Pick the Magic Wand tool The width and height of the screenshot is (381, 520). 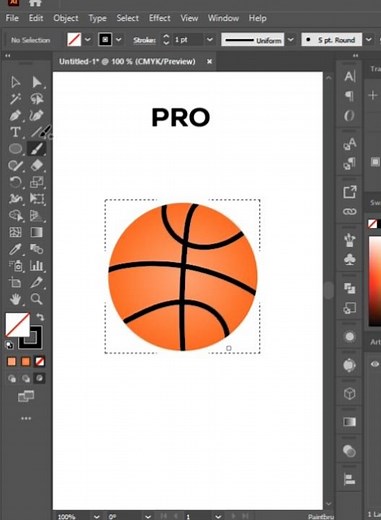pos(15,99)
